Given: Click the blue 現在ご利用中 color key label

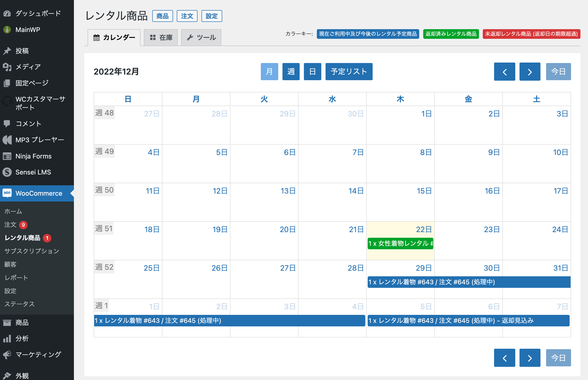Looking at the screenshot, I should pos(368,34).
